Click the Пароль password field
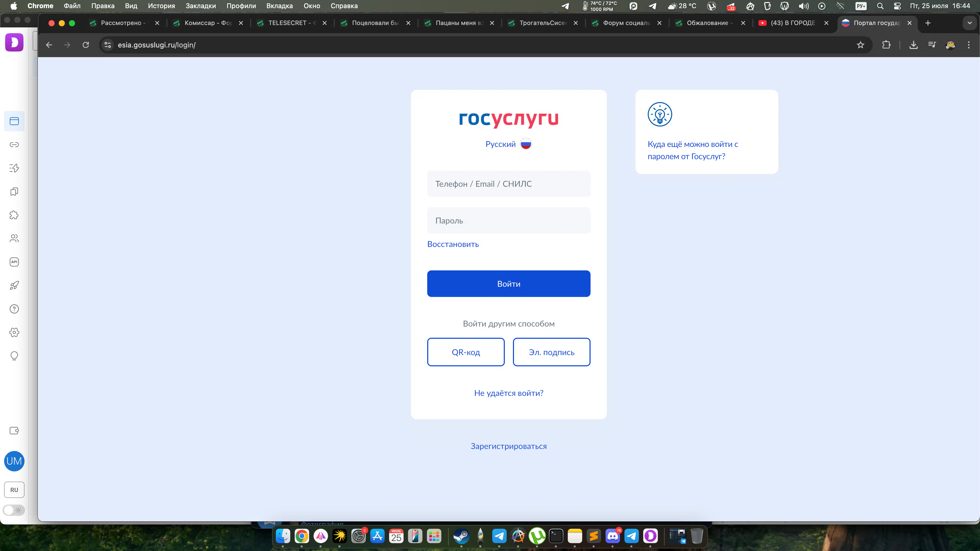980x551 pixels. pos(509,221)
